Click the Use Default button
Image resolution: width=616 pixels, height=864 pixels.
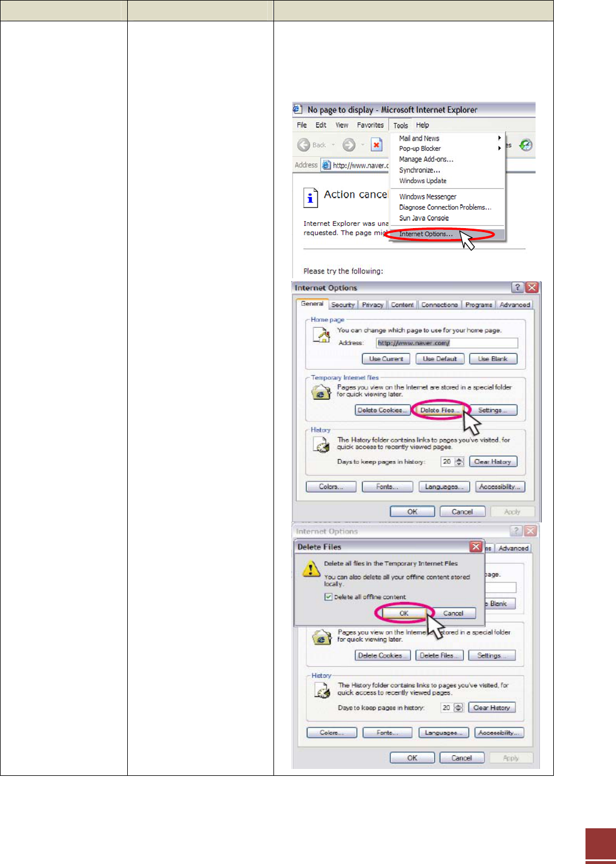(440, 359)
